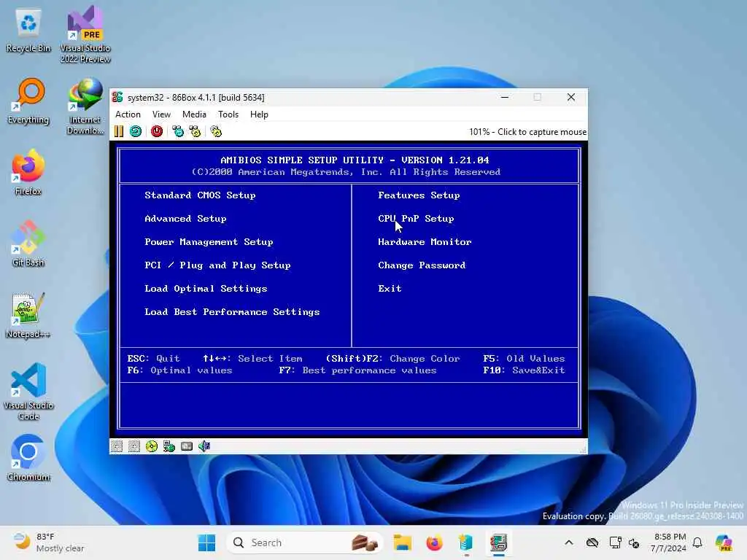The height and width of the screenshot is (560, 747).
Task: Open File Explorer from the taskbar
Action: pyautogui.click(x=403, y=542)
